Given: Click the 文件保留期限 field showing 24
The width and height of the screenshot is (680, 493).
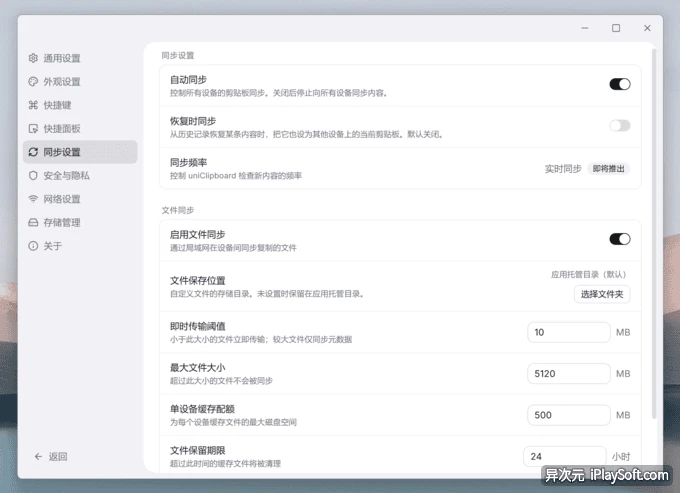Looking at the screenshot, I should coord(565,456).
